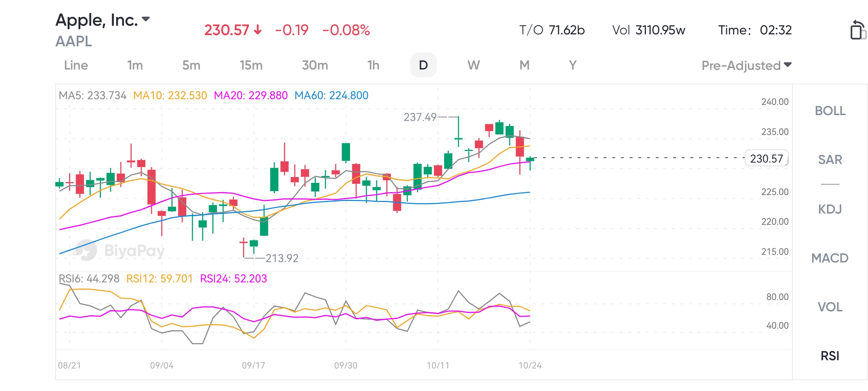Click the 80.00 RSI axis label
The image size is (868, 391).
(778, 297)
